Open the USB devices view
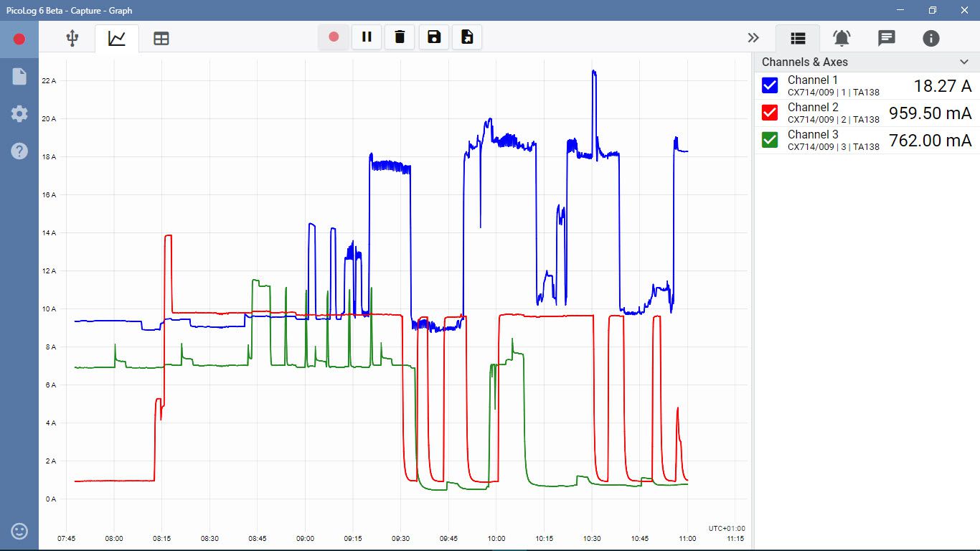Image resolution: width=980 pixels, height=551 pixels. [x=72, y=38]
